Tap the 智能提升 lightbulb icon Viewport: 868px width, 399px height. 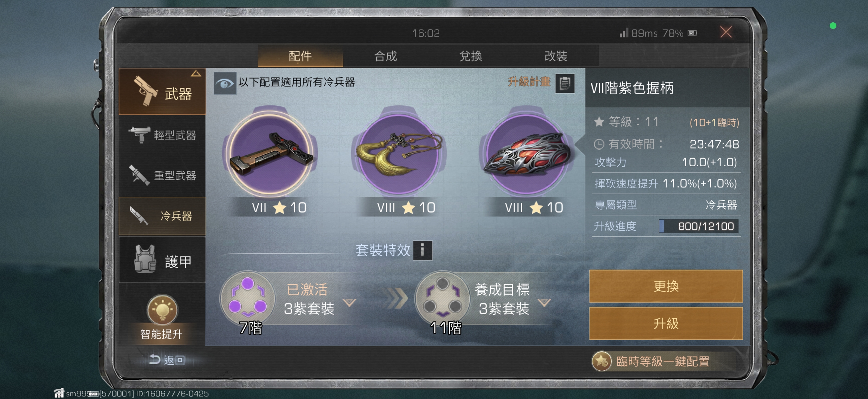(x=162, y=309)
